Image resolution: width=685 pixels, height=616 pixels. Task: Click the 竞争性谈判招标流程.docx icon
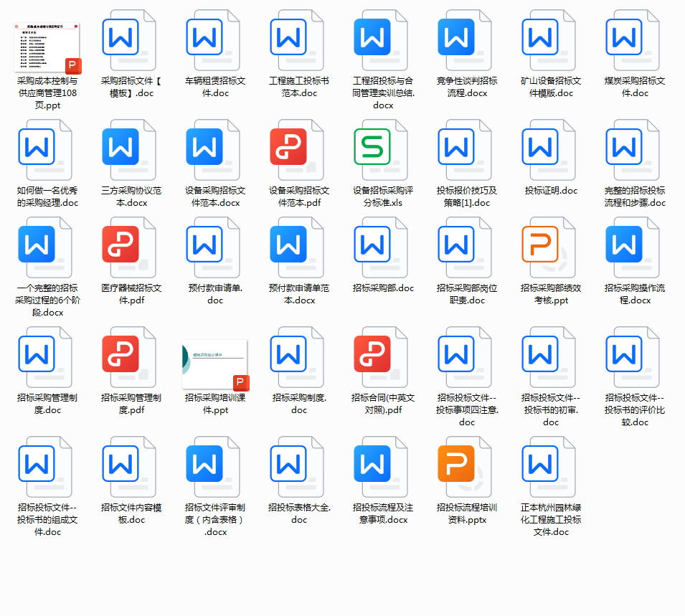pos(465,41)
